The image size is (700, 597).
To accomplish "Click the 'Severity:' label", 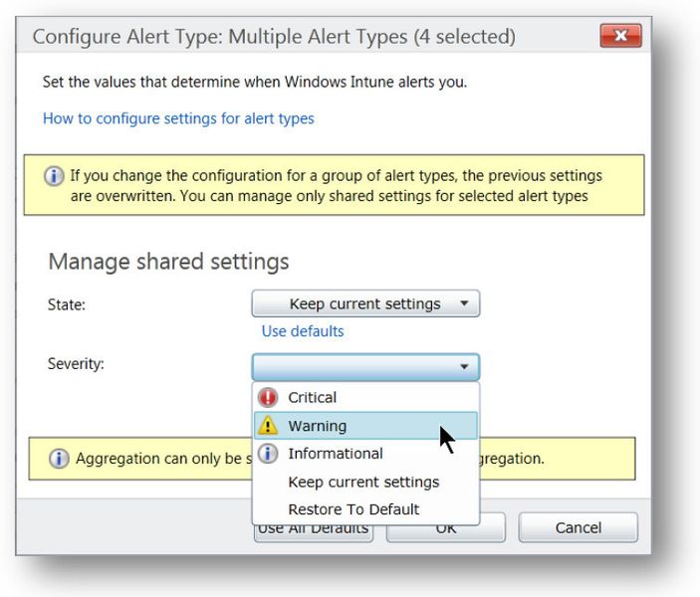I will click(76, 363).
